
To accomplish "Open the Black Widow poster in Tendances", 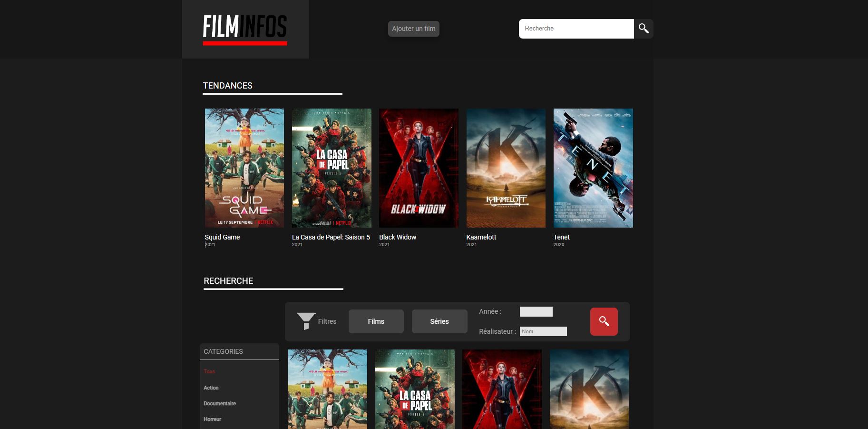I will point(419,168).
